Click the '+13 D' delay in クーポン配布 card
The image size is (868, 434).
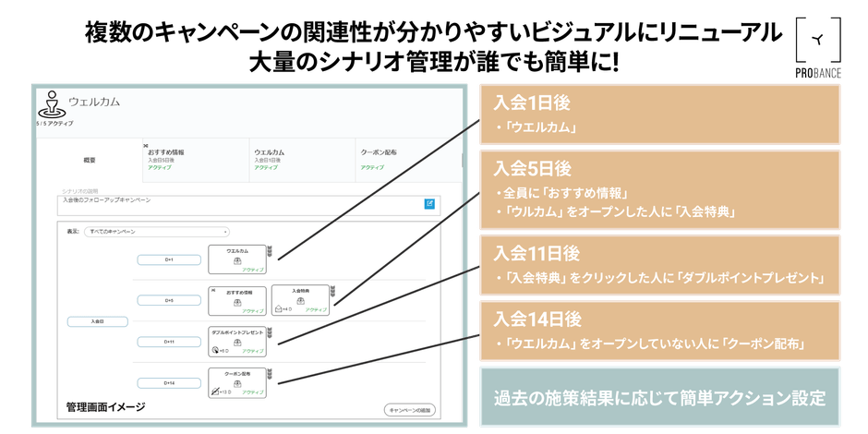(x=224, y=392)
